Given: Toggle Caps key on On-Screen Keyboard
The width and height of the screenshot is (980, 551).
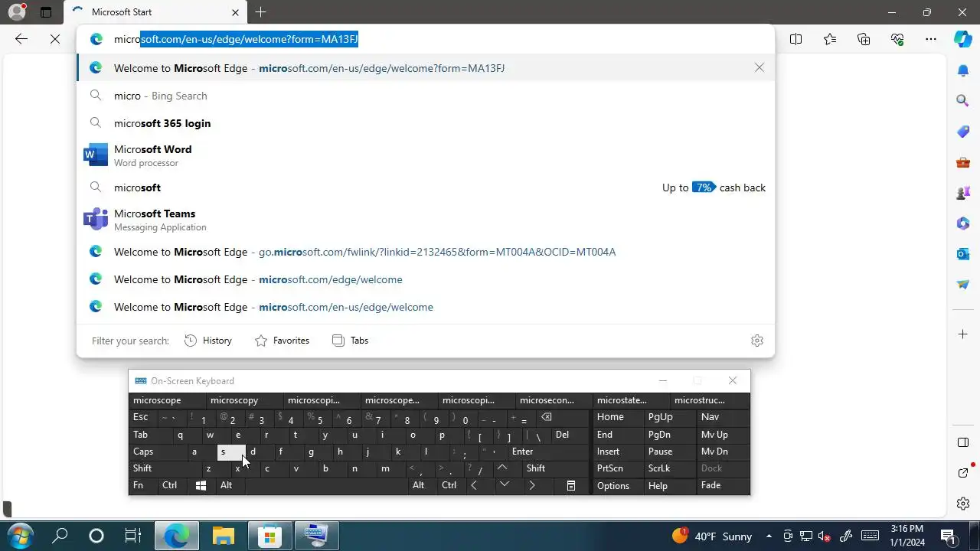Looking at the screenshot, I should (x=157, y=452).
